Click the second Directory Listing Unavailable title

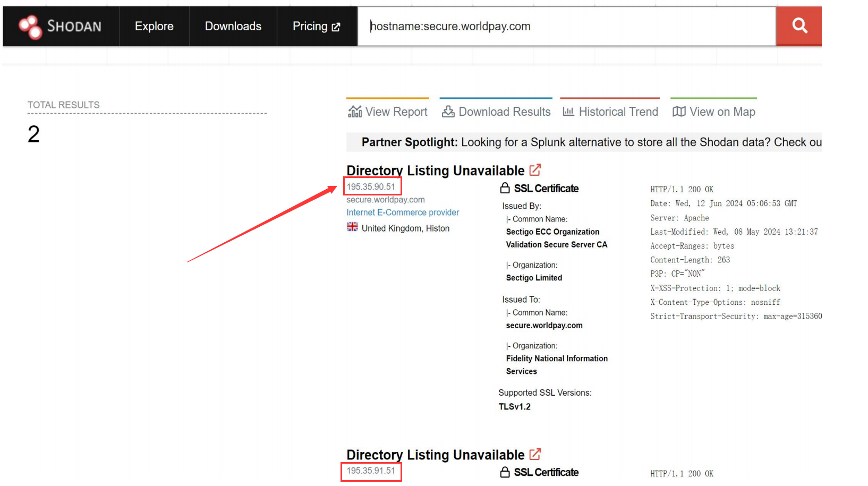[x=435, y=455]
